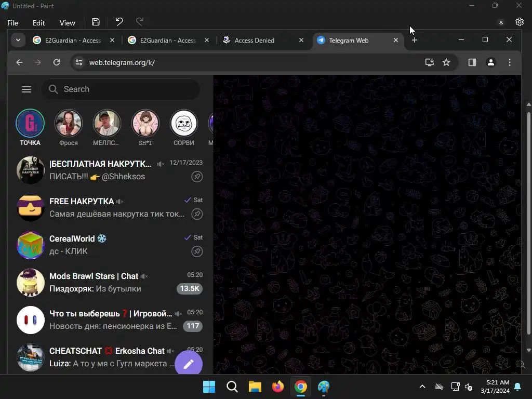The height and width of the screenshot is (399, 532).
Task: Click the Paint account profile icon
Action: pyautogui.click(x=501, y=22)
